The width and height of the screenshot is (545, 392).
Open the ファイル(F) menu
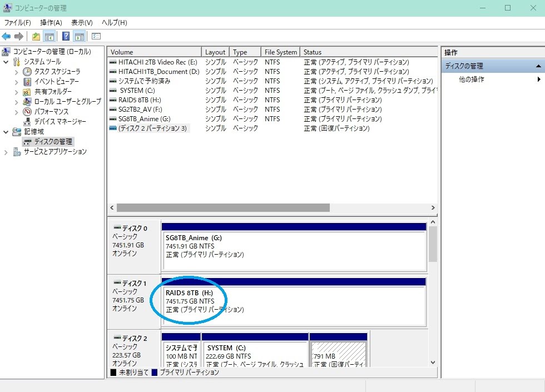[18, 23]
